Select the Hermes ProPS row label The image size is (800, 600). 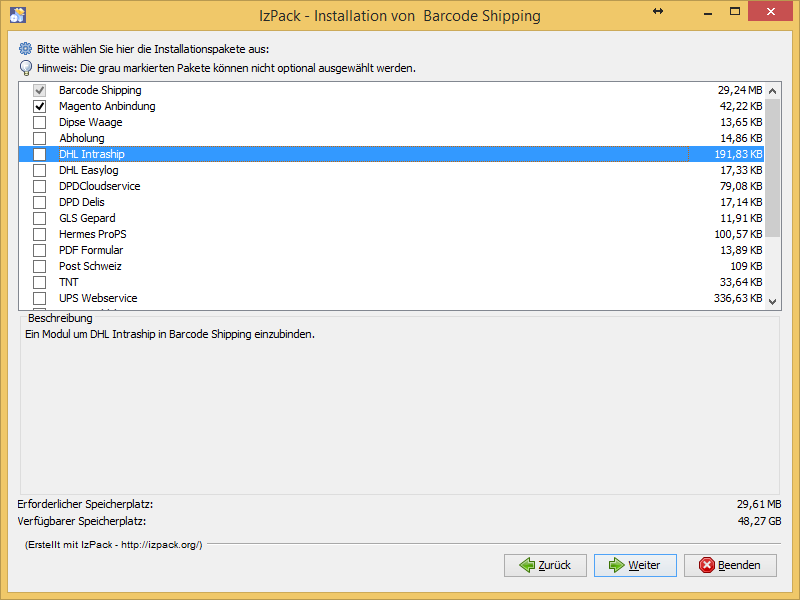[x=93, y=234]
